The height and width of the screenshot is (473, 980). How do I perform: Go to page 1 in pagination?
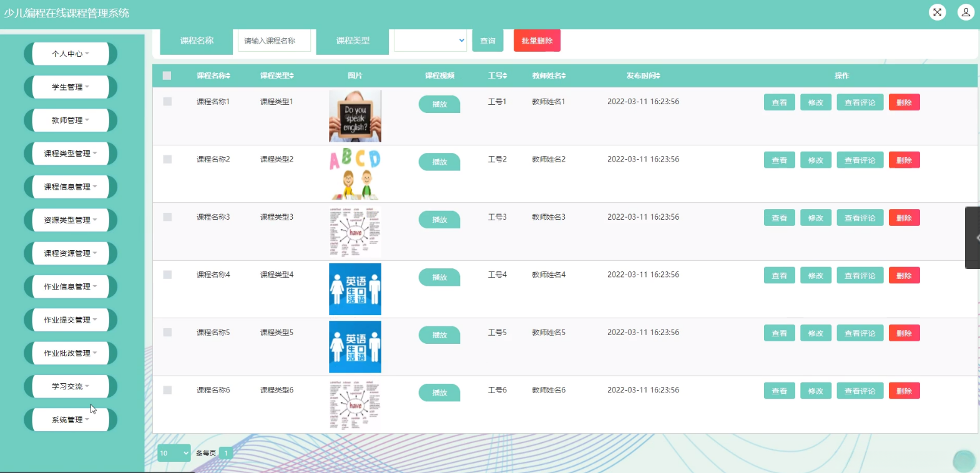[226, 453]
